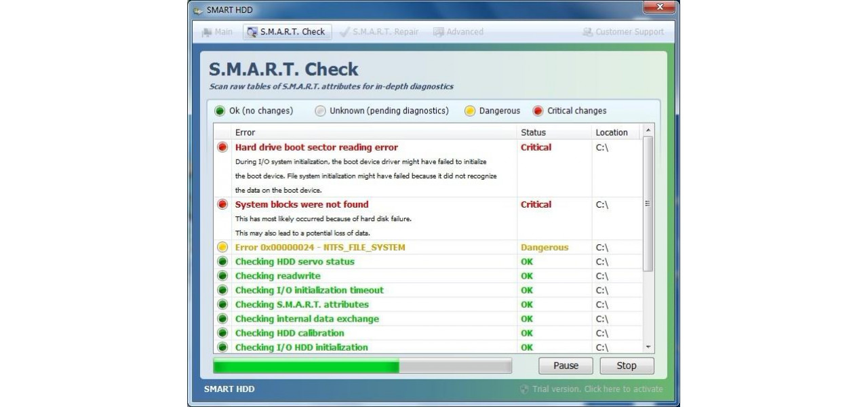Image resolution: width=868 pixels, height=407 pixels.
Task: Select 'Checking HDD servo status' text
Action: point(294,262)
